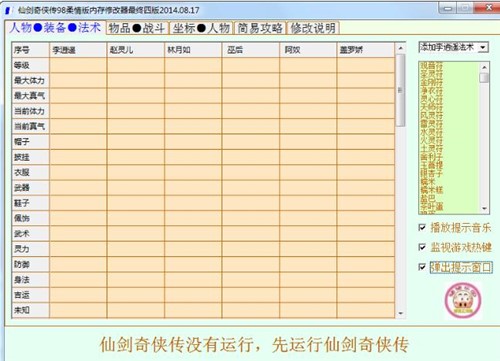
Task: Expand the 添加李逍遥法术 dropdown
Action: pos(483,48)
